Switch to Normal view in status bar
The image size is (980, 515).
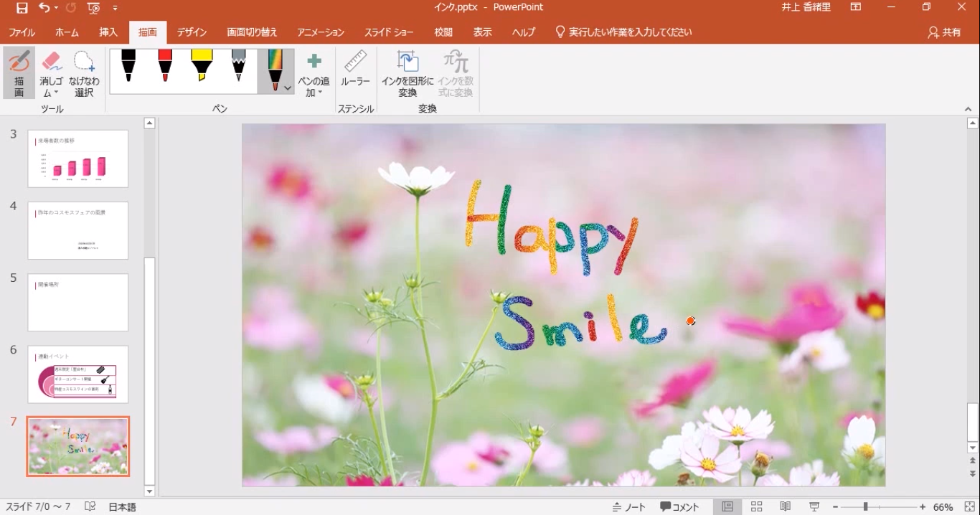(x=727, y=507)
